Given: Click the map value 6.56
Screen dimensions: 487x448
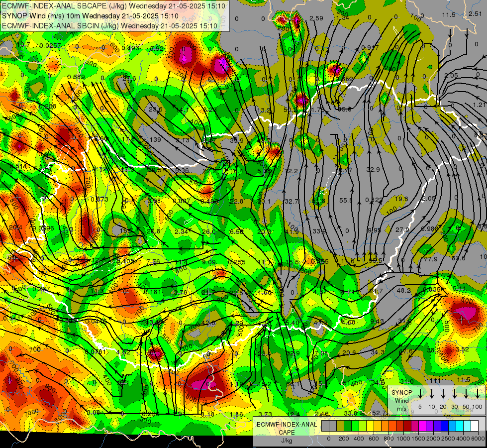Looking at the screenshot, I should tap(237, 231).
